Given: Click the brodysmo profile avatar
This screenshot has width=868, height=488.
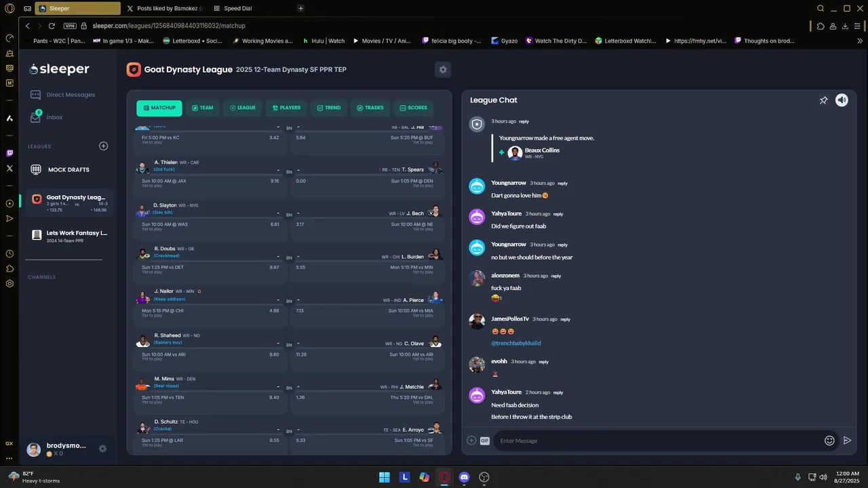Looking at the screenshot, I should (x=33, y=449).
